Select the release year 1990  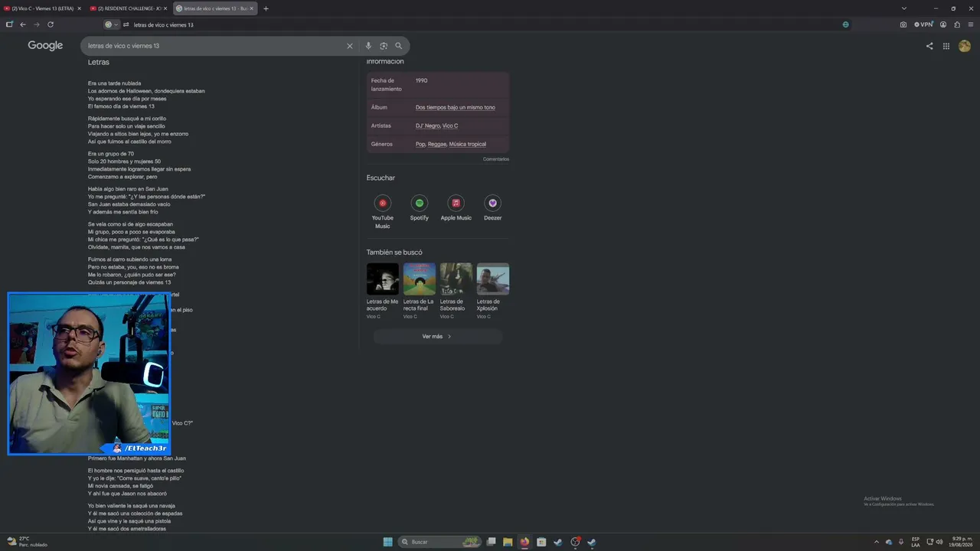pos(422,80)
